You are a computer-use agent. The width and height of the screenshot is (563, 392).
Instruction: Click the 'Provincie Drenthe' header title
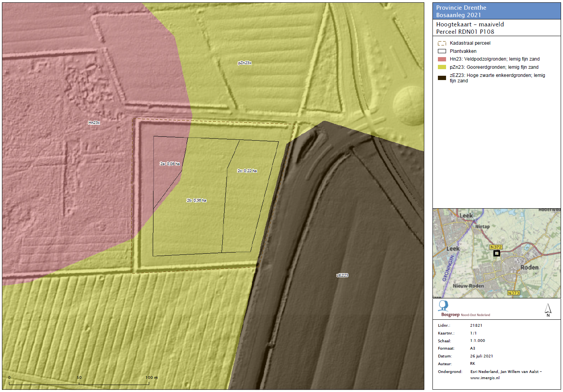point(461,8)
